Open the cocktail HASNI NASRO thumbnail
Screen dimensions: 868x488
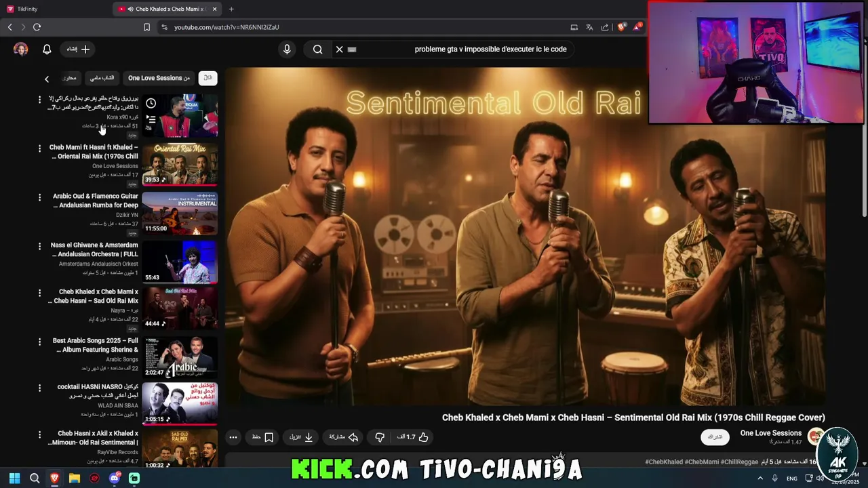point(180,403)
